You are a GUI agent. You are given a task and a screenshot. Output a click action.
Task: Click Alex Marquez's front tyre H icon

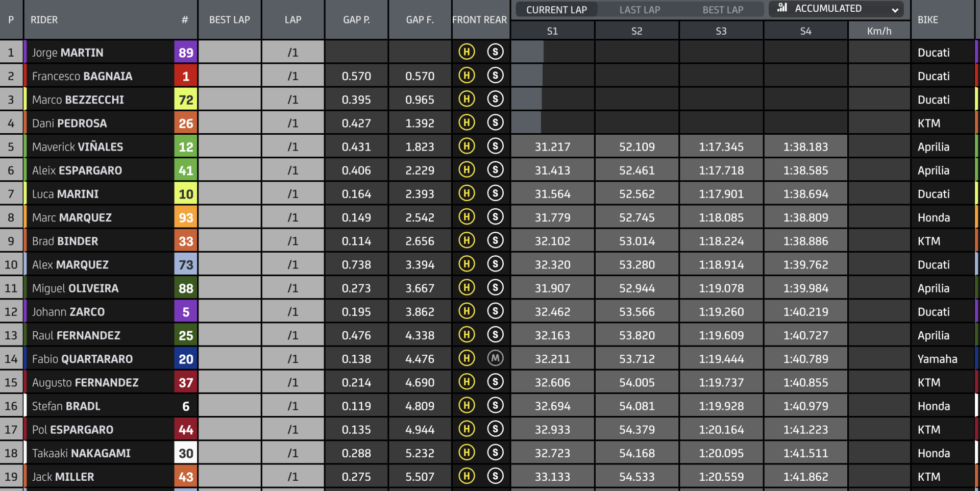467,264
